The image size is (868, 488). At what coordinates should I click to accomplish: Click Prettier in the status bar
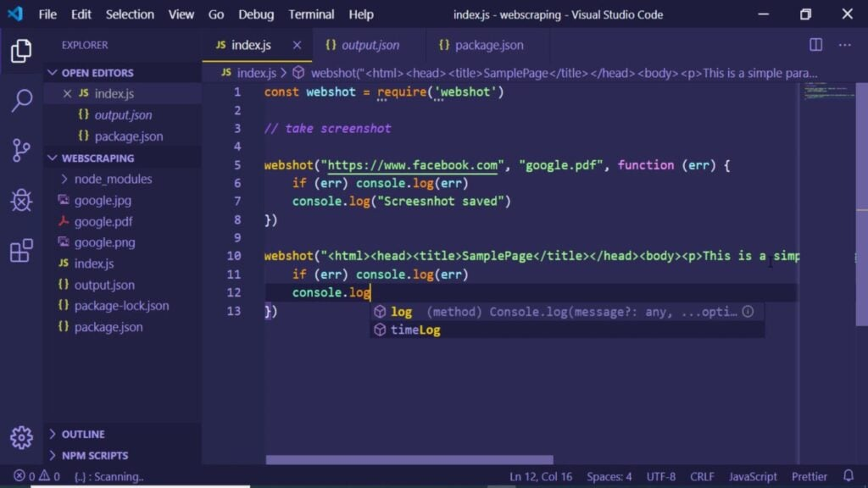(809, 476)
